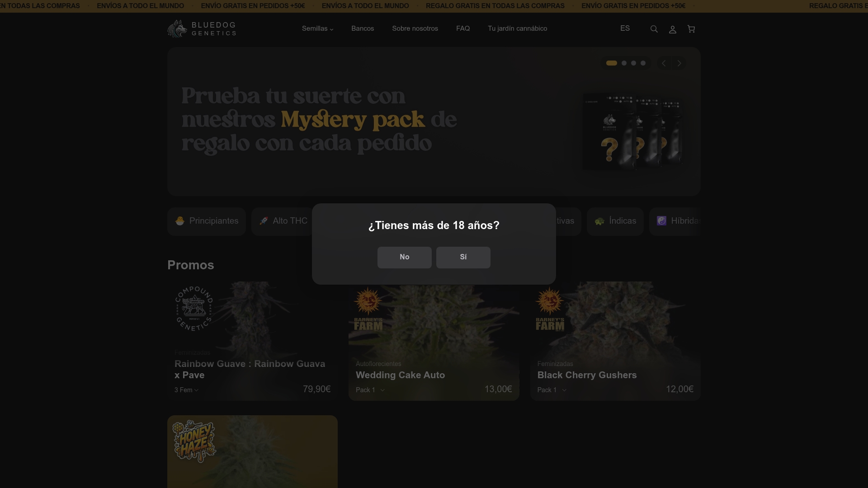Viewport: 868px width, 488px height.
Task: Select the second carousel slide dot
Action: tap(624, 63)
